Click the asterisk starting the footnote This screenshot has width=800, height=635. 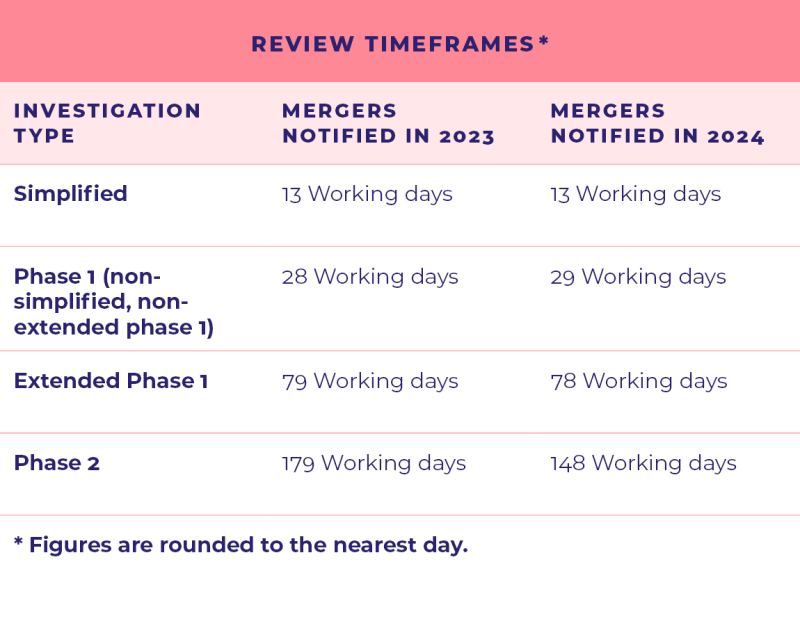tap(19, 543)
